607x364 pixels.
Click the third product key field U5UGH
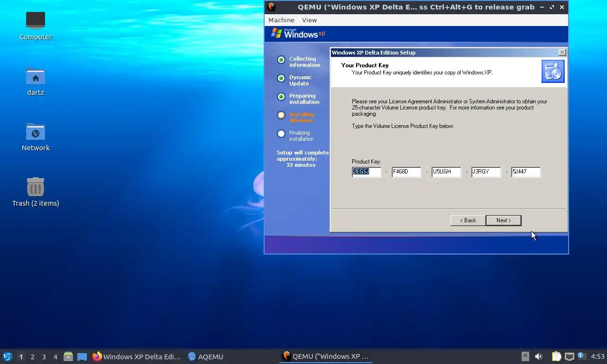(x=446, y=172)
